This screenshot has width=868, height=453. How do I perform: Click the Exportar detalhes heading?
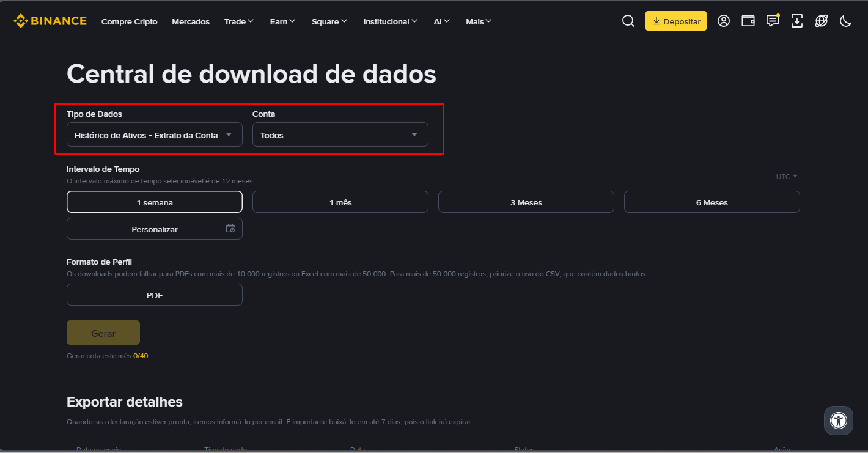click(125, 402)
